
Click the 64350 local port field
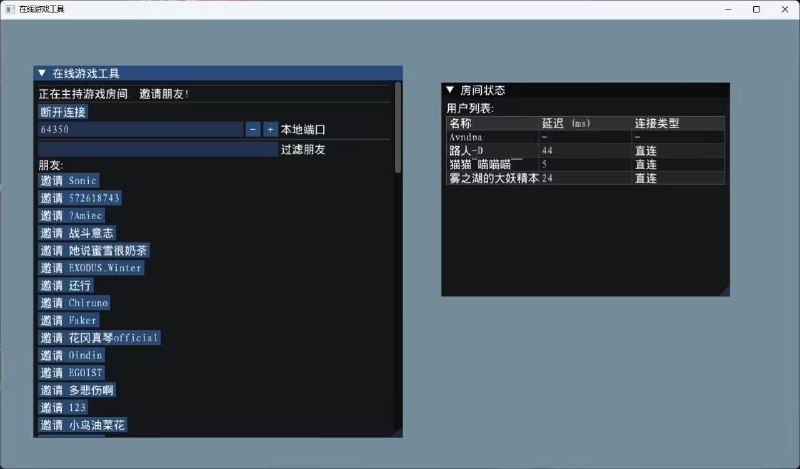coord(141,129)
